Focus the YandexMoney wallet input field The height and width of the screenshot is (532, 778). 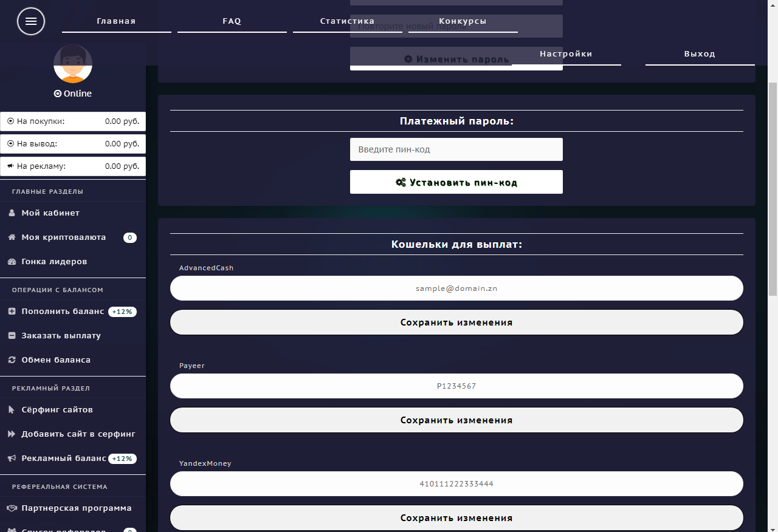click(456, 484)
